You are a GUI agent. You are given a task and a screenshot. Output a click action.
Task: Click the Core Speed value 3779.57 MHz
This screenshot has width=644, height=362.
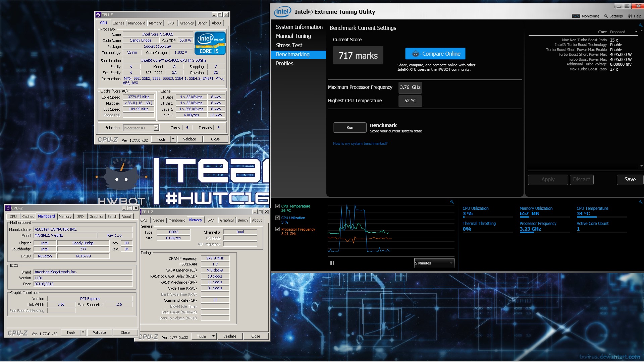tap(139, 97)
